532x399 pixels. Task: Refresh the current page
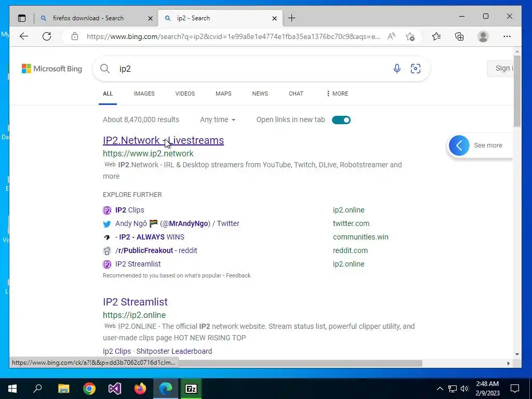click(47, 36)
